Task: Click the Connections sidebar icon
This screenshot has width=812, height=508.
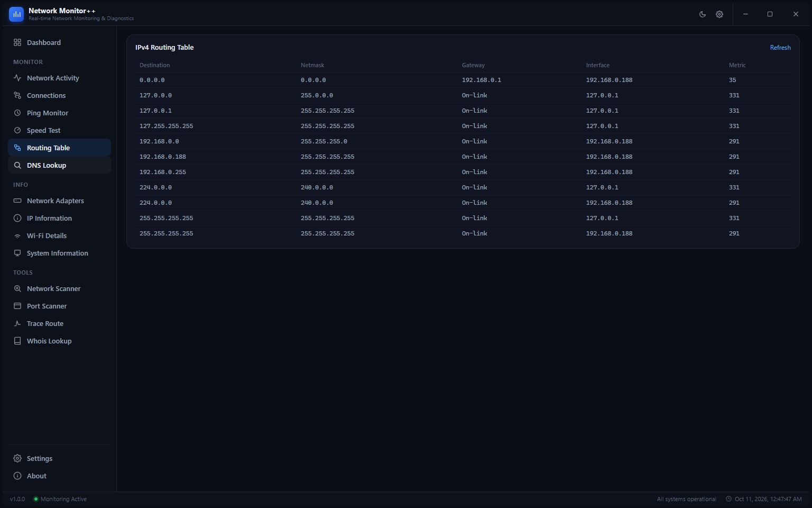Action: coord(17,95)
